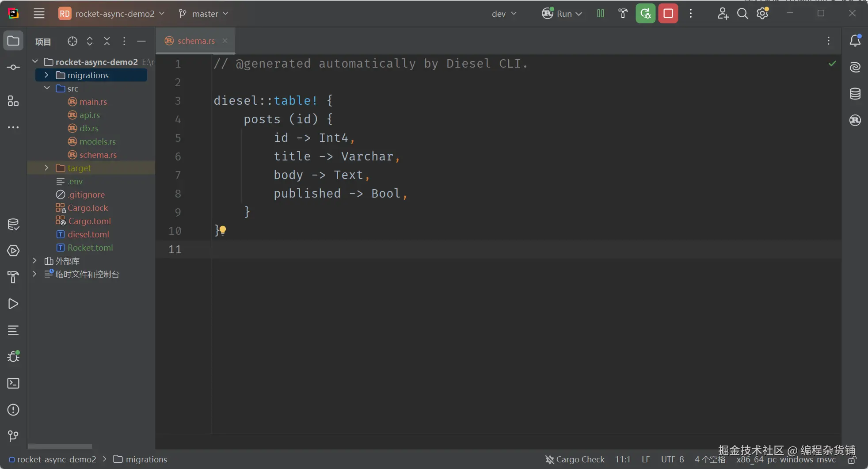Expand 外部库 external libraries node
Viewport: 868px width, 469px height.
[34, 260]
